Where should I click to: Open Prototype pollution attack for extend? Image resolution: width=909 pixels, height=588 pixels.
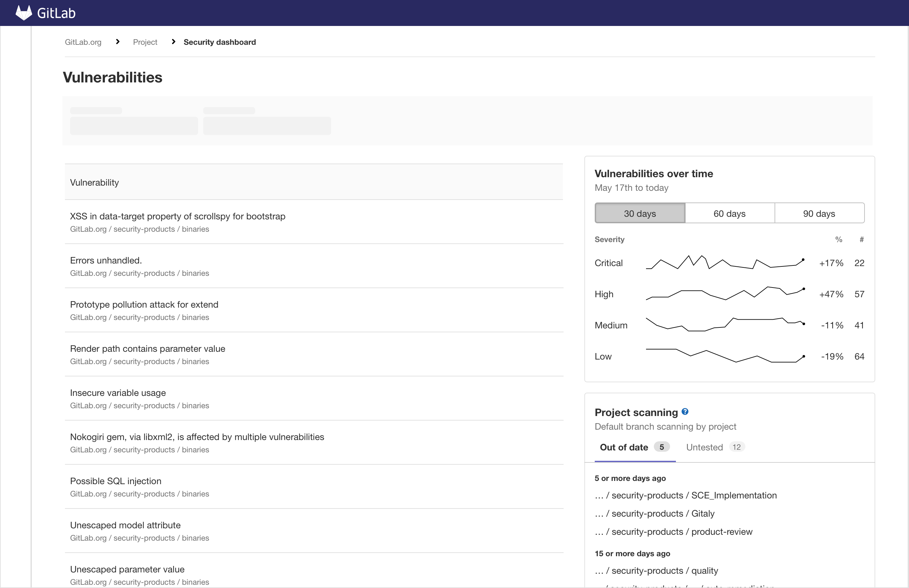click(144, 305)
